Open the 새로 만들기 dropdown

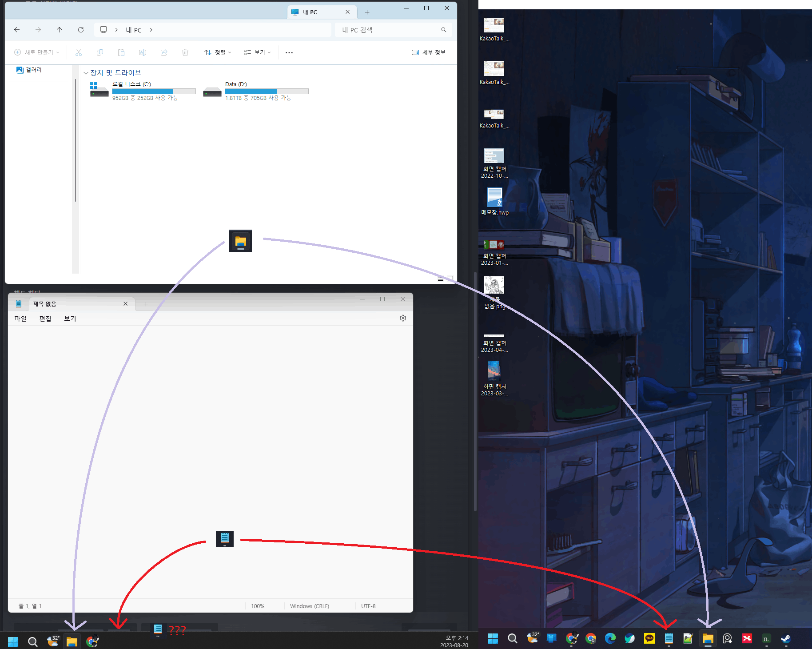coord(37,52)
